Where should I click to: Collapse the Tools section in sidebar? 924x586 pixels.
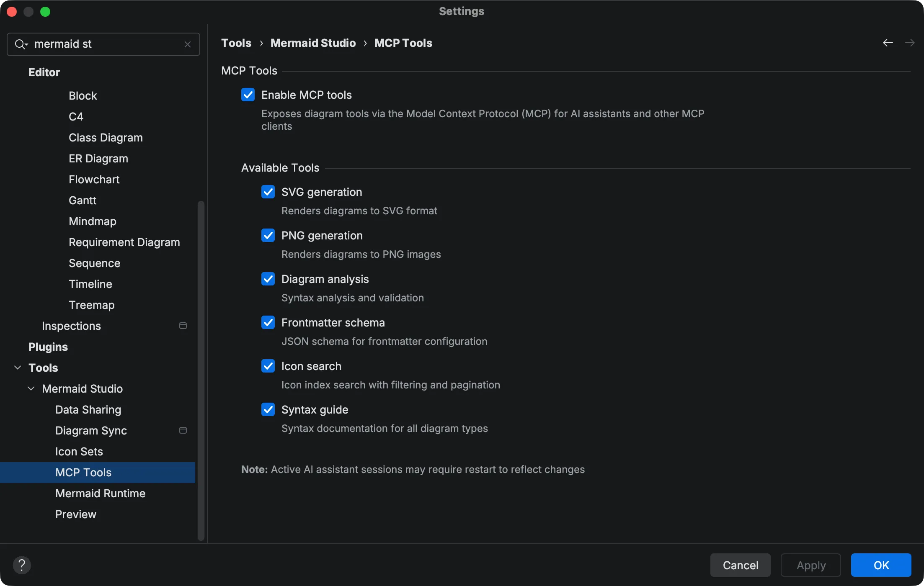(17, 367)
